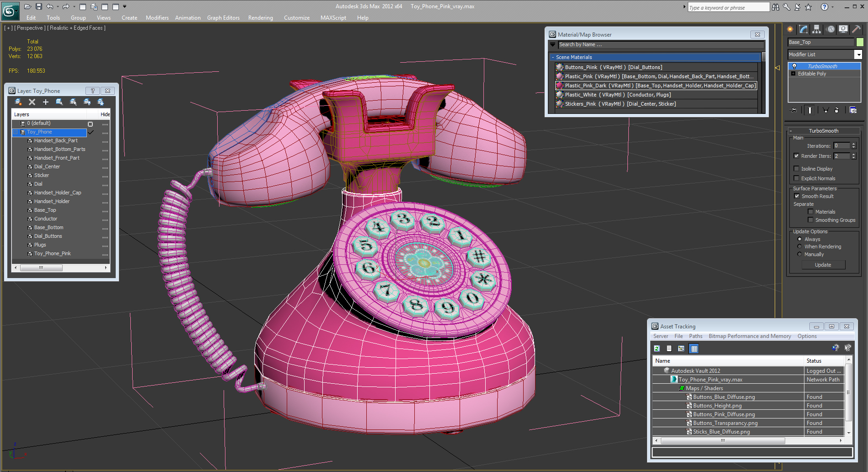Click Hide/Unhide All Layers icon
This screenshot has width=868, height=472.
(87, 102)
